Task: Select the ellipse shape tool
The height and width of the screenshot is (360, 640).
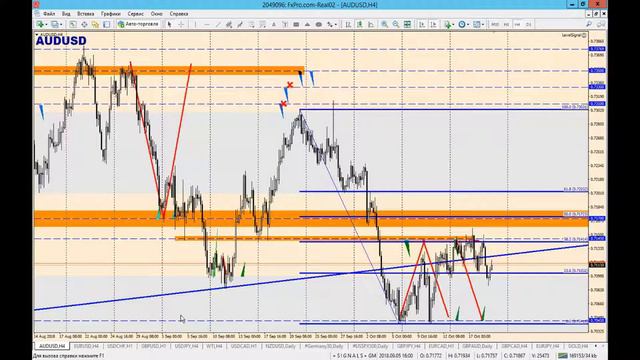Action: [319, 24]
